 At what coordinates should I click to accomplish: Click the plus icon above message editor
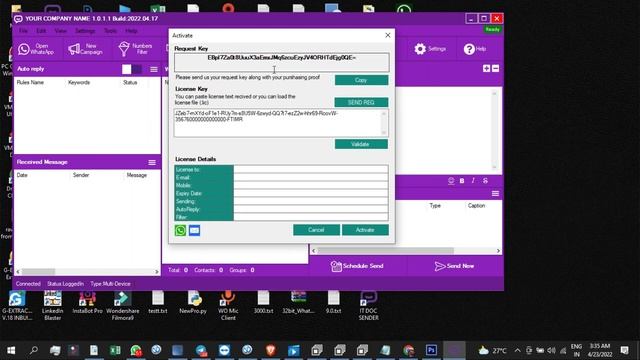point(486,69)
